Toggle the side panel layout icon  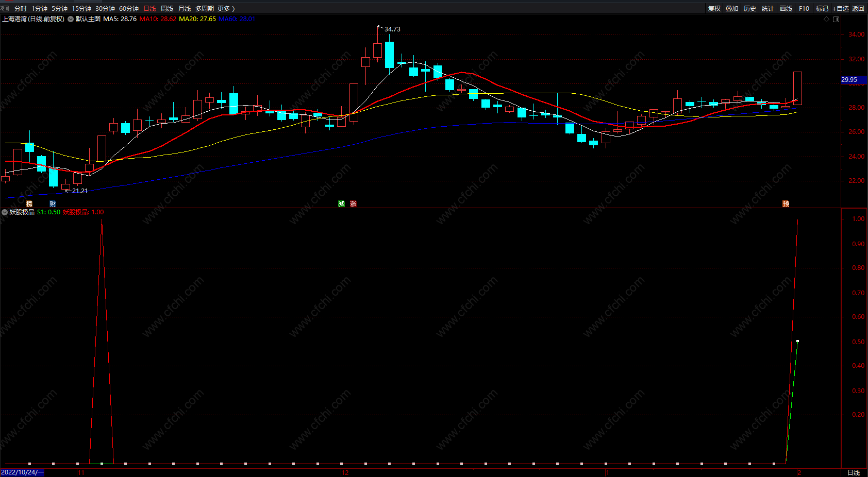[836, 19]
